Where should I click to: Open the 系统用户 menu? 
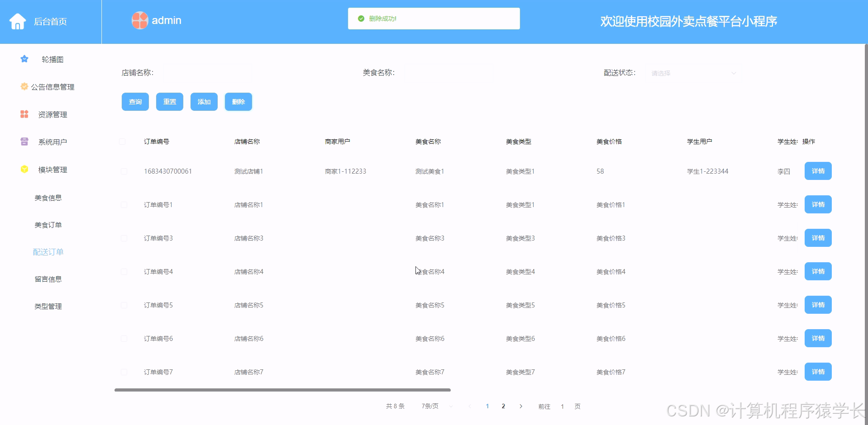tap(52, 142)
